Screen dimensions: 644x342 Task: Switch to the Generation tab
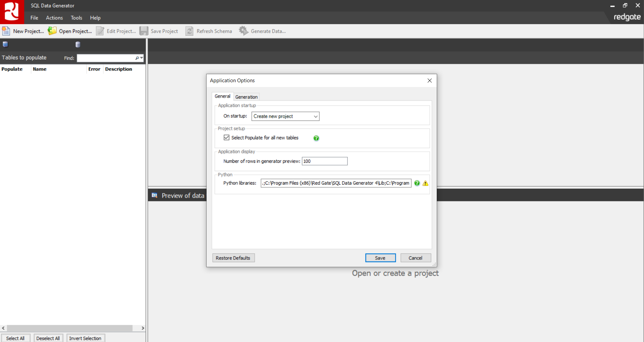pyautogui.click(x=246, y=97)
